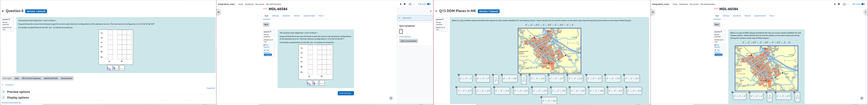Open left drawer in the Milton Keynes quiz window
Screen dimensions: 868x105
coord(653,12)
